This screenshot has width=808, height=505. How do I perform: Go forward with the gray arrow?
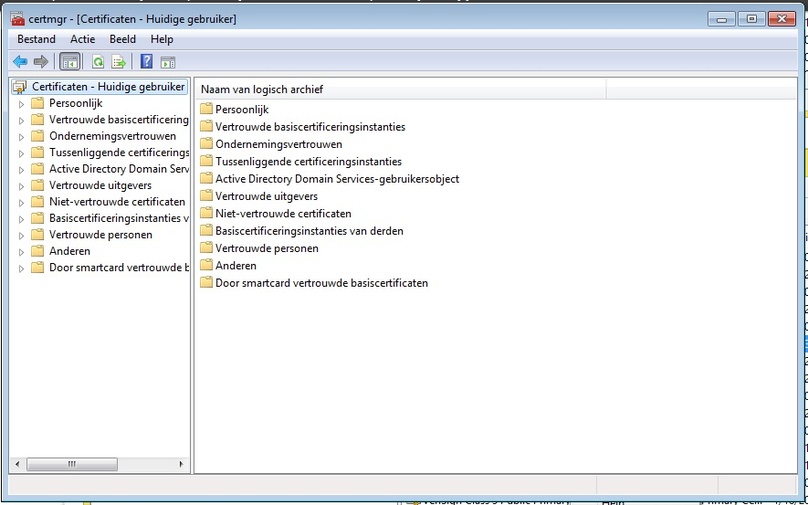coord(41,62)
